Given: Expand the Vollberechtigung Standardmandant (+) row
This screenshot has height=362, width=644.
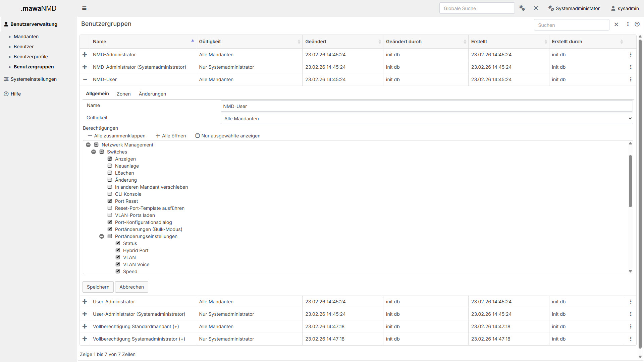Looking at the screenshot, I should (x=85, y=326).
